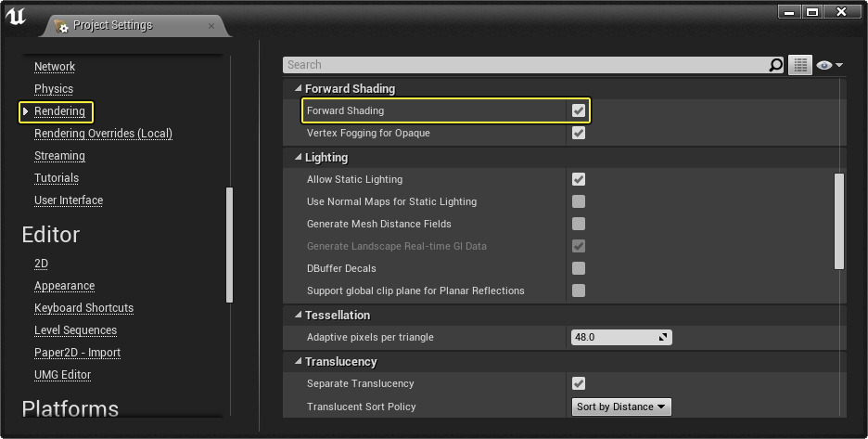Screen dimensions: 868x439
Task: Click the arrow beside Rendering
Action: tap(25, 111)
